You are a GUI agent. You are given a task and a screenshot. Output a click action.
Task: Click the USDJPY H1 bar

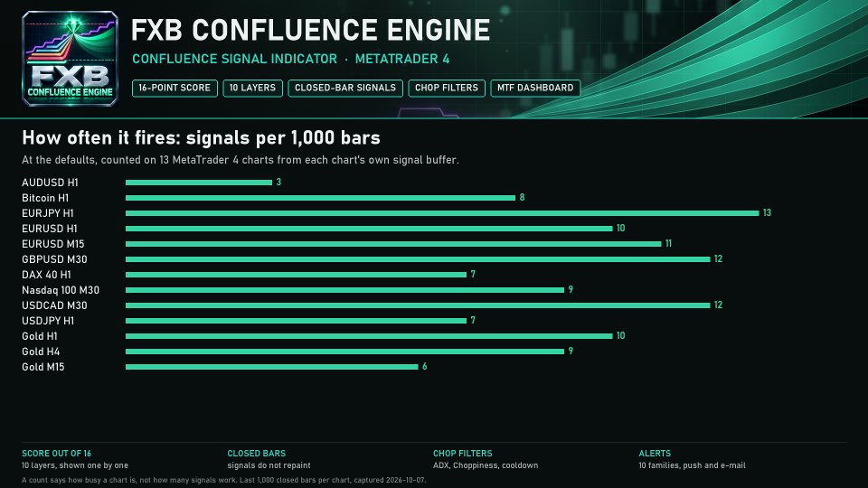(x=297, y=321)
